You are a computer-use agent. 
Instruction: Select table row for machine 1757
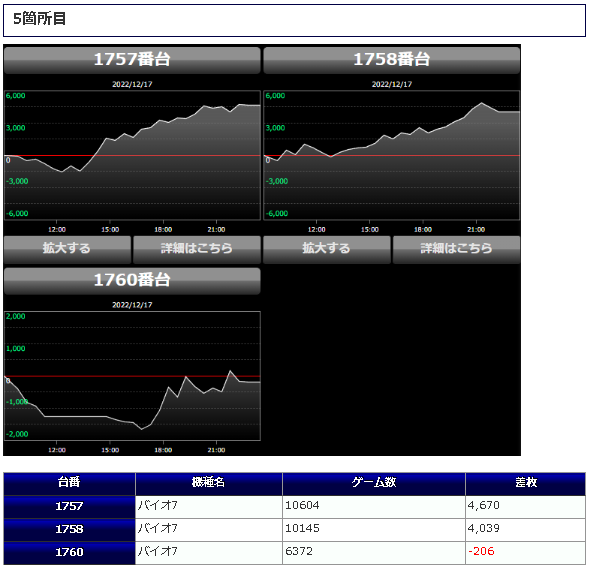pos(295,507)
